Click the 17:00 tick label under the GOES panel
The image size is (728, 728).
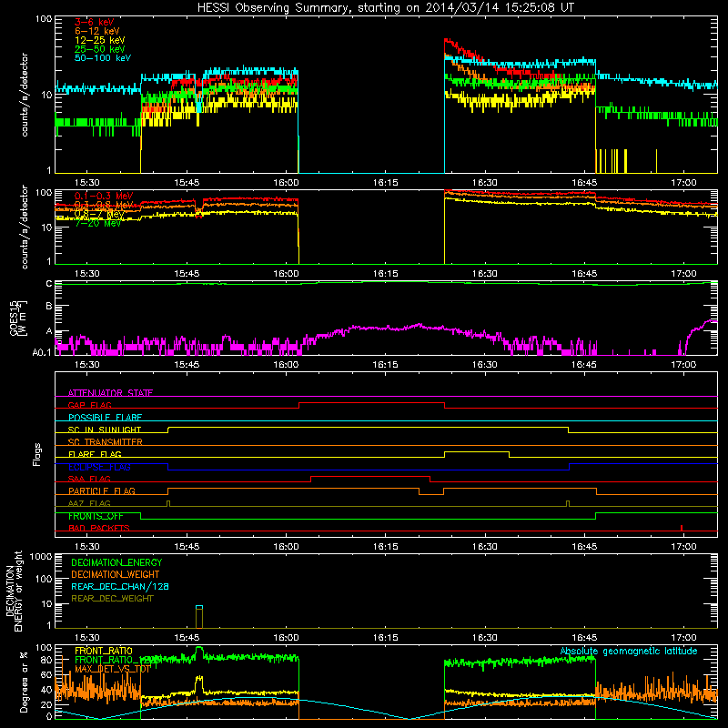683,365
